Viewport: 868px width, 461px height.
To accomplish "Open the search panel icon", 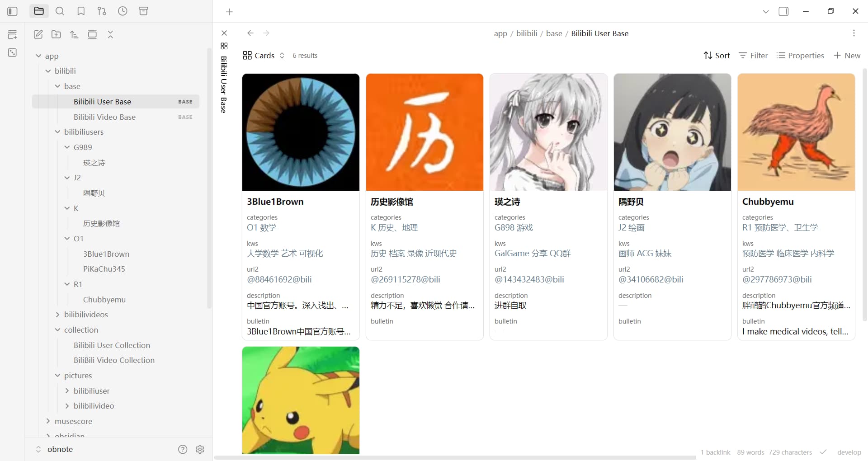I will point(60,11).
